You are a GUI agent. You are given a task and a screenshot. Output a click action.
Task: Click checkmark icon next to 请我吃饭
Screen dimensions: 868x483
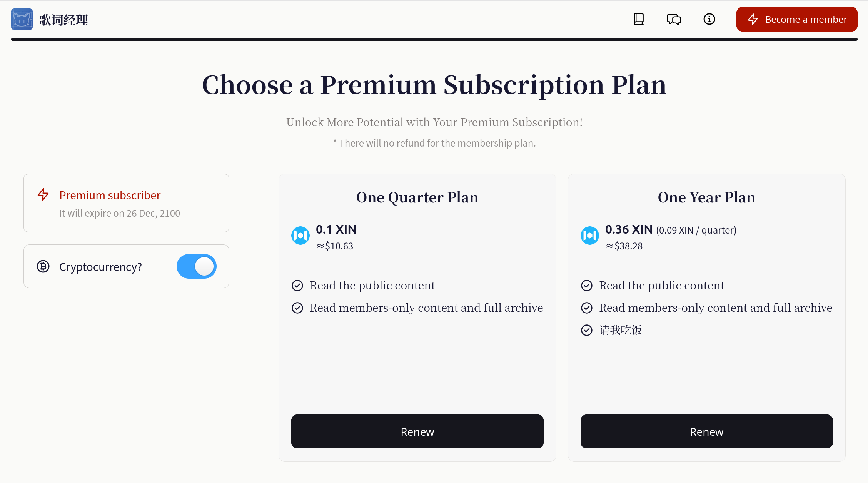tap(587, 330)
